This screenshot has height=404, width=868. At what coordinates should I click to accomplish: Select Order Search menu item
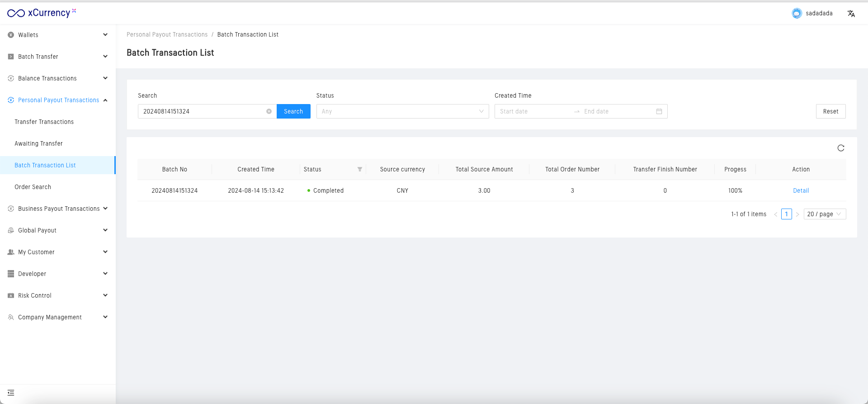click(x=33, y=187)
